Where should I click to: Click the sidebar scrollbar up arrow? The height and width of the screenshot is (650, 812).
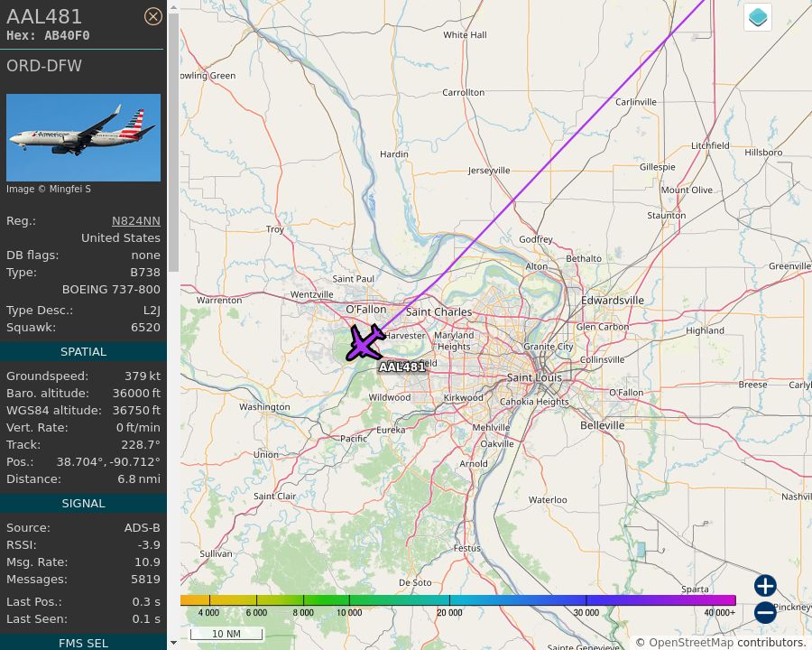(173, 8)
